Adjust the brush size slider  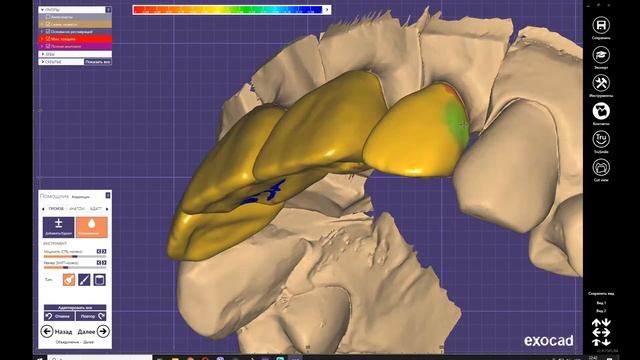pyautogui.click(x=75, y=268)
